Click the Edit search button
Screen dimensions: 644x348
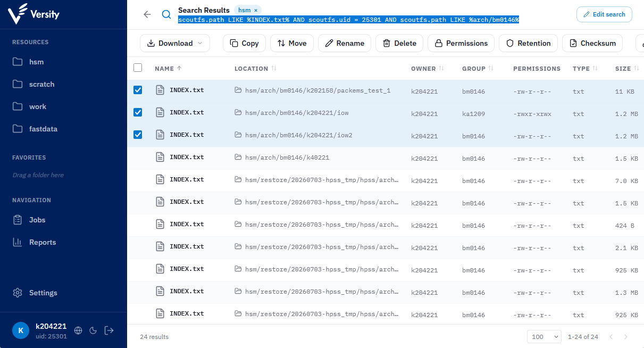[604, 14]
